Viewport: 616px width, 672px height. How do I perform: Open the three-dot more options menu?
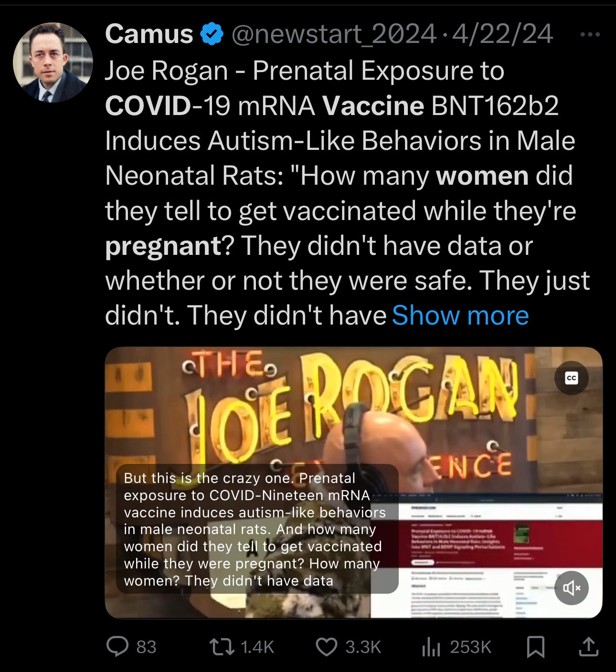click(590, 34)
